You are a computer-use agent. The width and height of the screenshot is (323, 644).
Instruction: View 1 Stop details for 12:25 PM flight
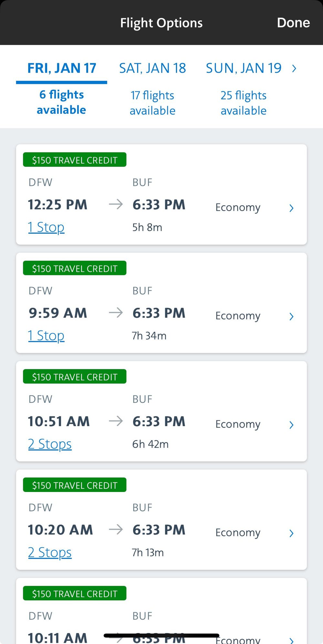point(46,227)
